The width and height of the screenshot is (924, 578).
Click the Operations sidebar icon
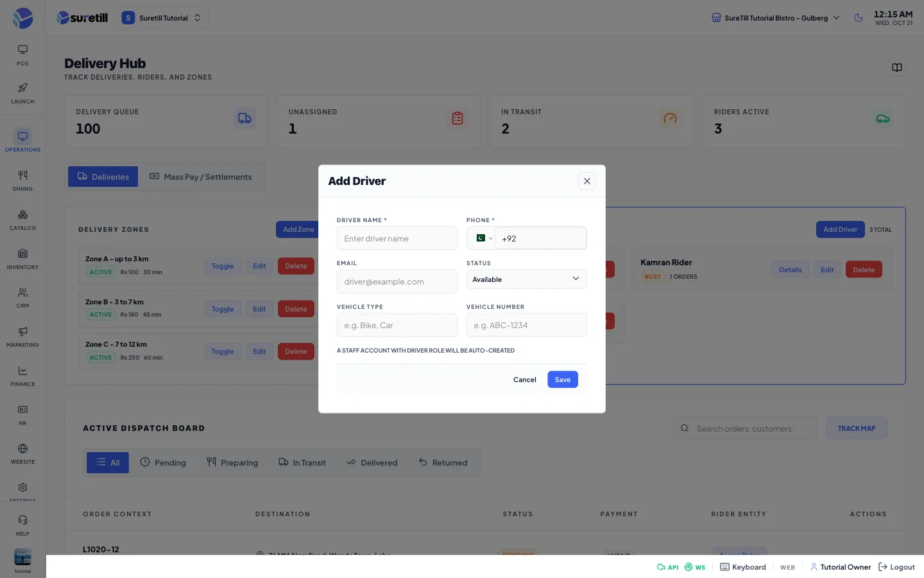(x=22, y=141)
